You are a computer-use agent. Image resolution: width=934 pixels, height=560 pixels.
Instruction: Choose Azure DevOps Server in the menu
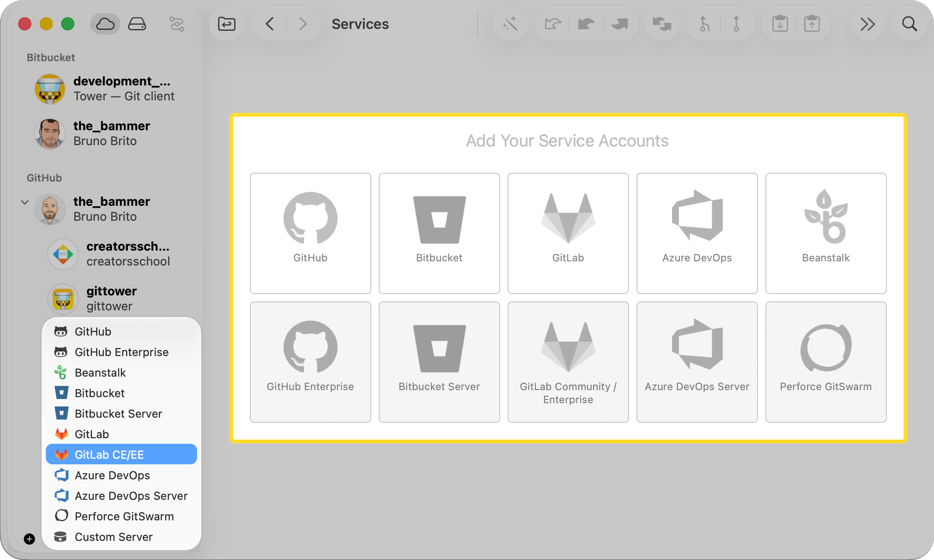pos(121,496)
